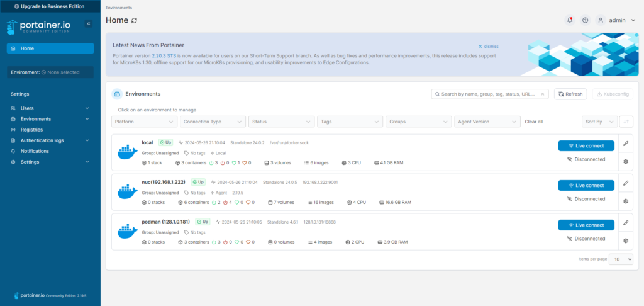
Task: Open the Status filter dropdown
Action: [x=281, y=122]
